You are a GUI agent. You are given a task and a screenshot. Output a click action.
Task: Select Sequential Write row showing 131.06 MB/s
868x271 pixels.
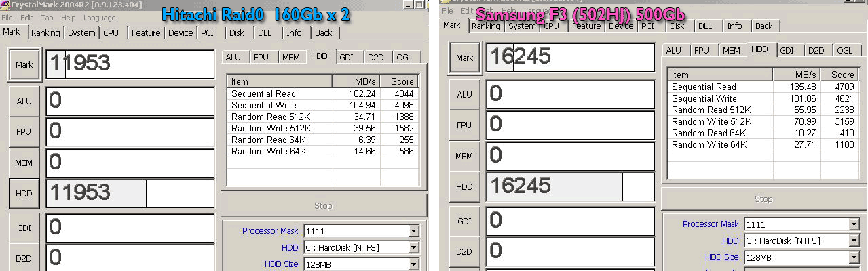pos(763,98)
